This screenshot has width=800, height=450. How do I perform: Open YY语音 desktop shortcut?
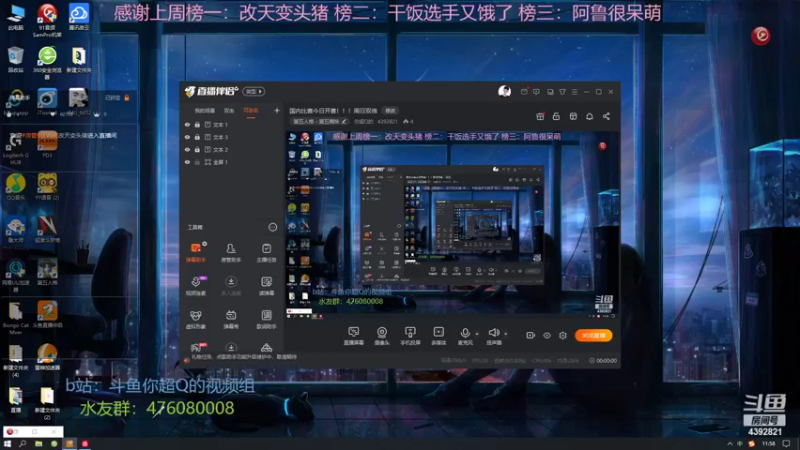(47, 187)
